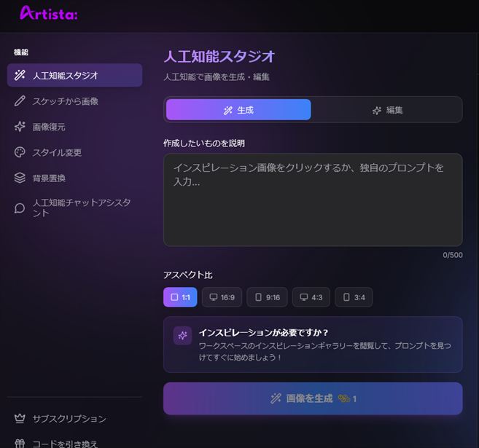Focus the prompt description text area

(x=312, y=199)
